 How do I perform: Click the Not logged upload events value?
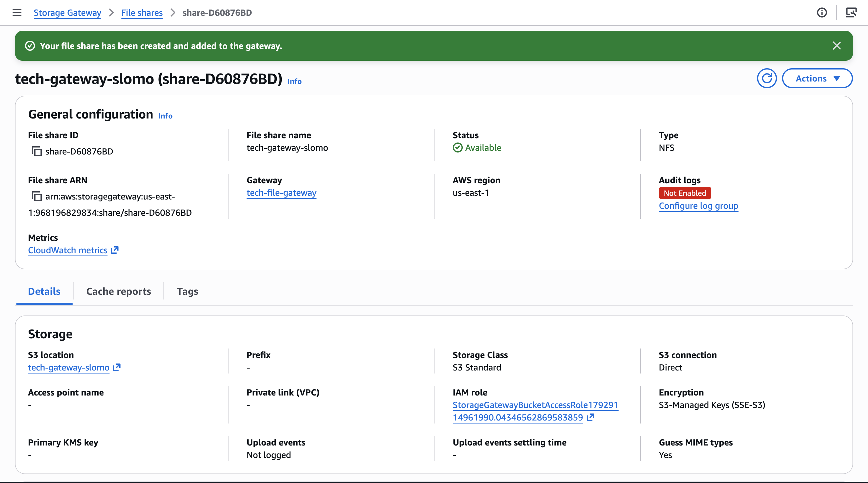(x=268, y=455)
